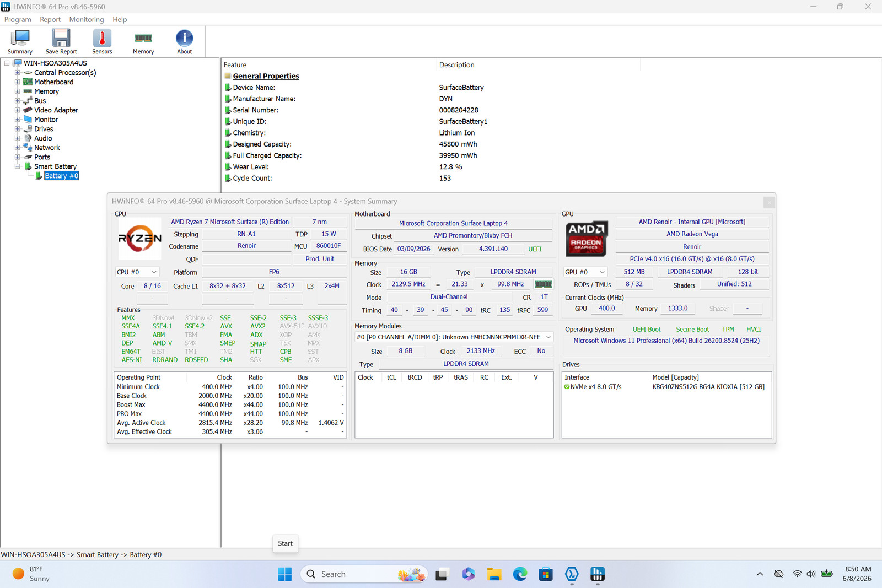882x588 pixels.
Task: Click the Wear Level value 12.8 %
Action: (450, 167)
